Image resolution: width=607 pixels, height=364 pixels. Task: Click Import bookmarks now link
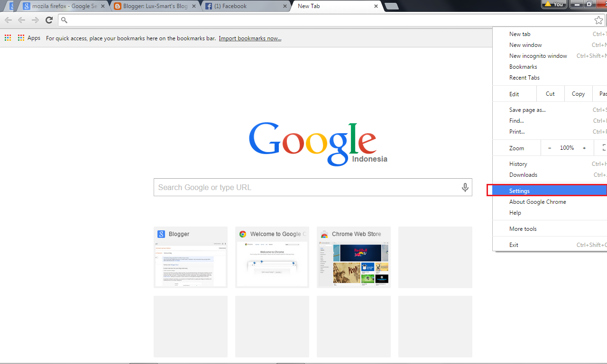coord(250,38)
